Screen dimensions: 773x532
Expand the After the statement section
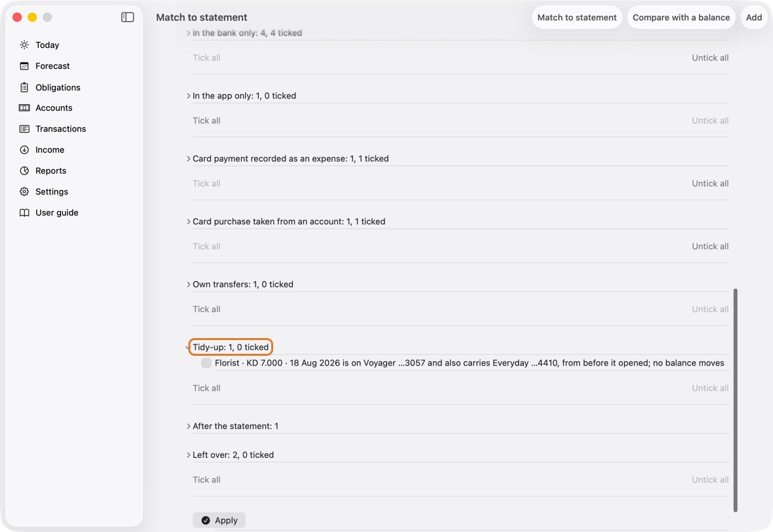[x=188, y=426]
